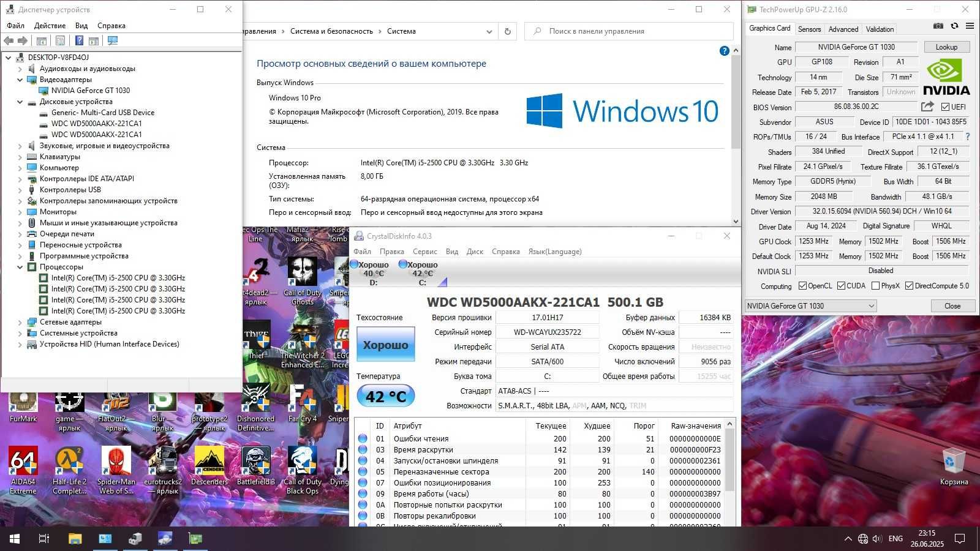Open the GPU selection dropdown in GPU-Z
The width and height of the screenshot is (980, 551).
click(x=810, y=305)
